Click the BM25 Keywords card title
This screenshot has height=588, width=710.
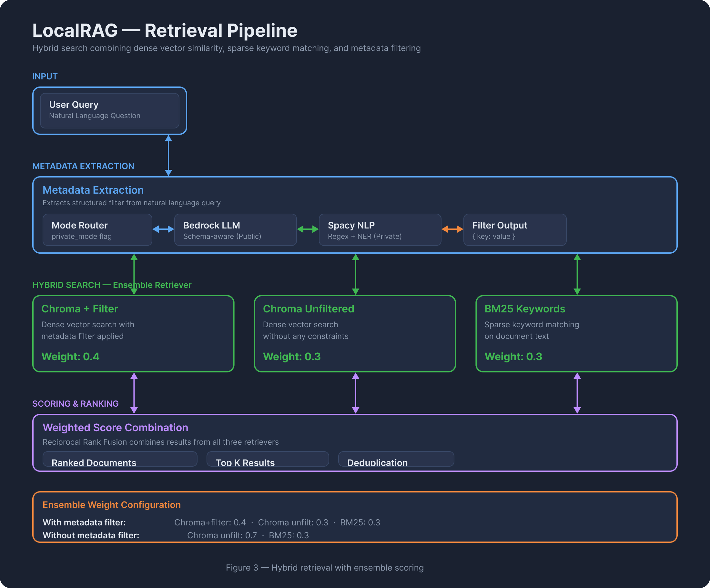(525, 309)
